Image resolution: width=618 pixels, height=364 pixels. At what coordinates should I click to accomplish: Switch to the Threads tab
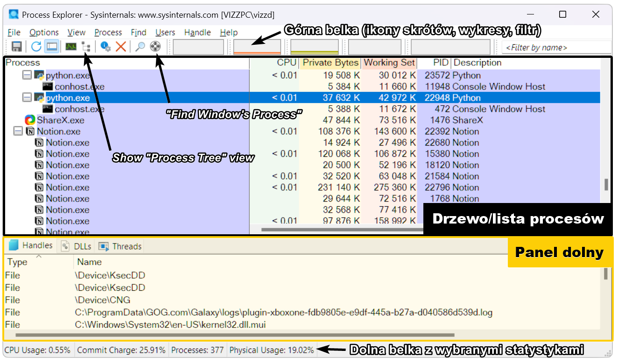tap(120, 246)
